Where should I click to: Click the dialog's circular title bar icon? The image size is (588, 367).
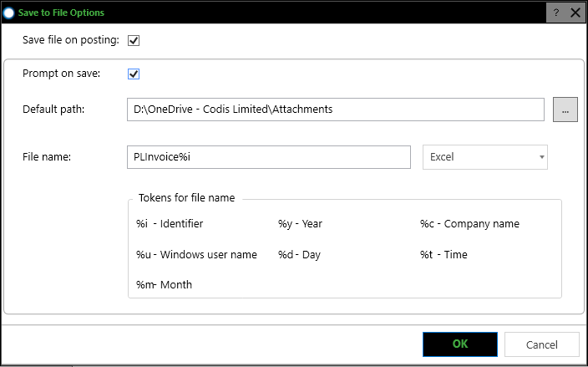[x=8, y=13]
